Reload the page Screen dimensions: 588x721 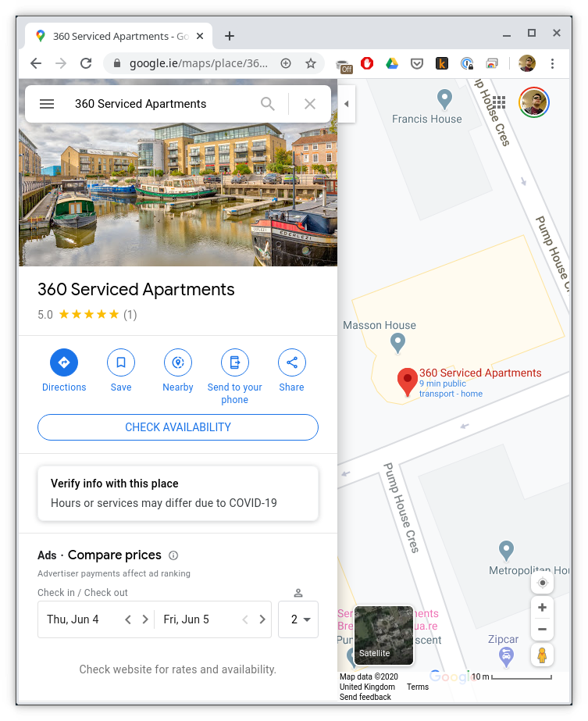coord(86,63)
